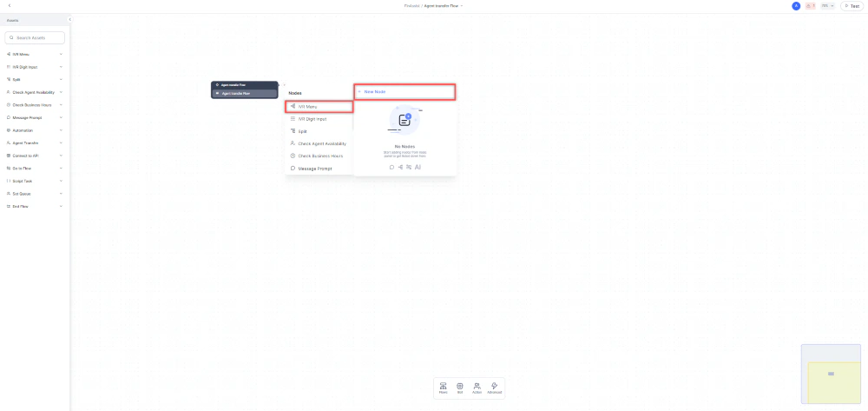This screenshot has height=411, width=868.
Task: Go back using the top-left arrow
Action: (x=10, y=5)
